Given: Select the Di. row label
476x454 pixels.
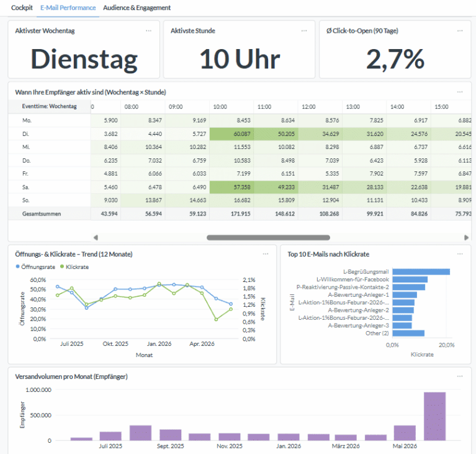Looking at the screenshot, I should tap(25, 134).
